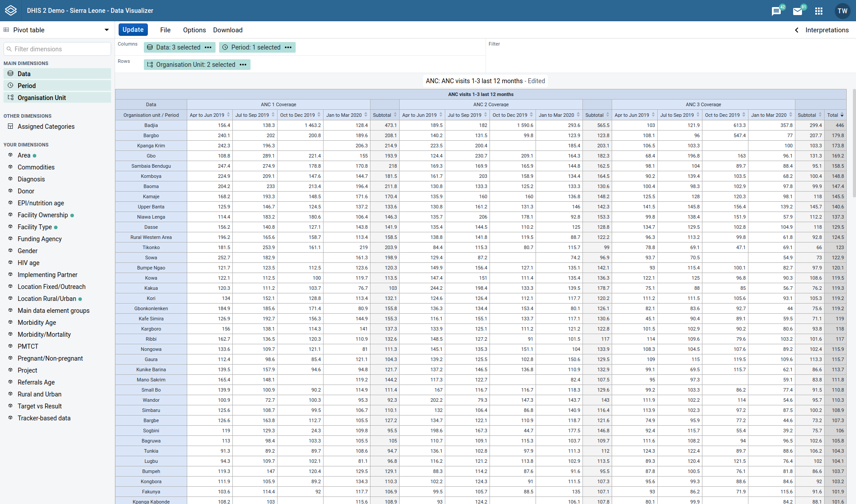Click the icon beside Commodities dimension
Viewport: 856px width, 504px height.
(11, 167)
